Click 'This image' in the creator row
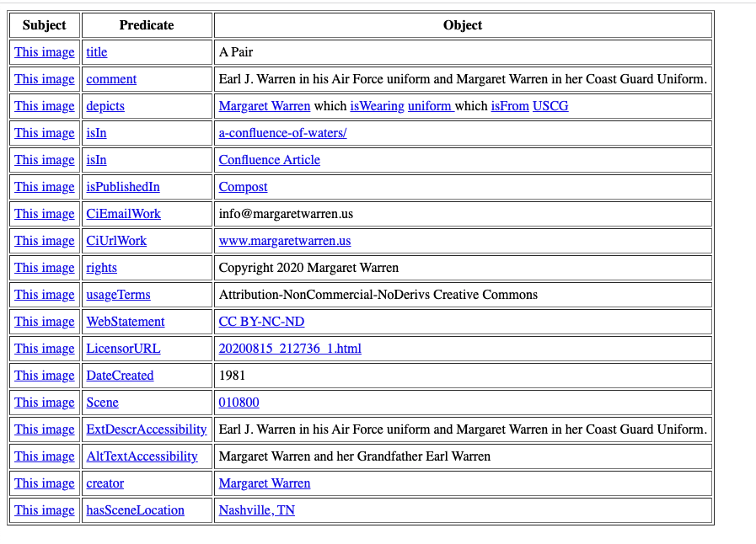The image size is (756, 544). [45, 483]
